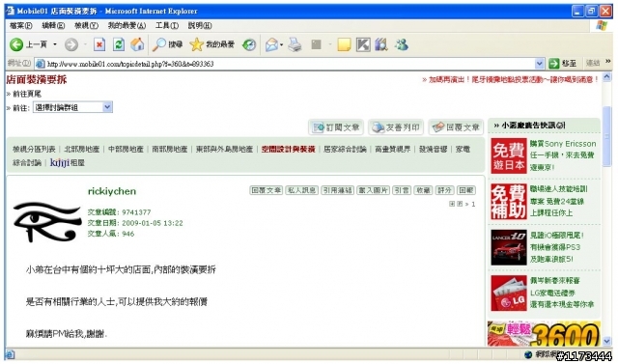This screenshot has width=618, height=364.
Task: Click the Lancer iO car ad image
Action: pos(509,247)
